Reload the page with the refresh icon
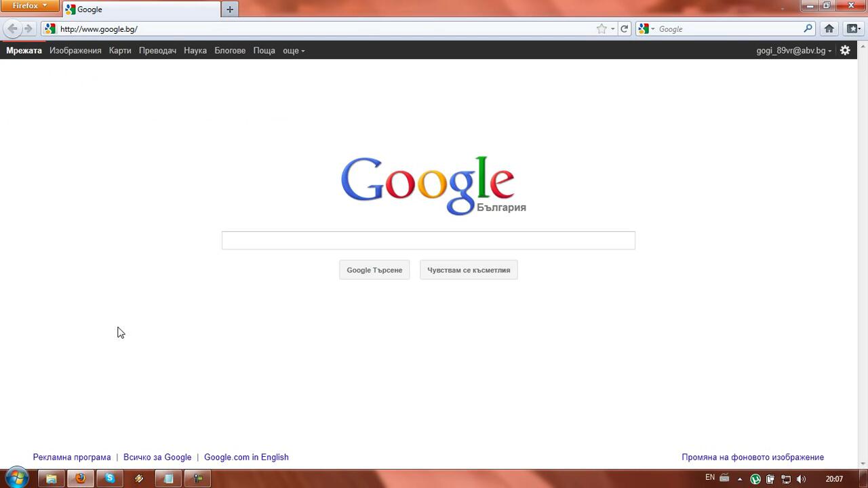868x488 pixels. [624, 28]
